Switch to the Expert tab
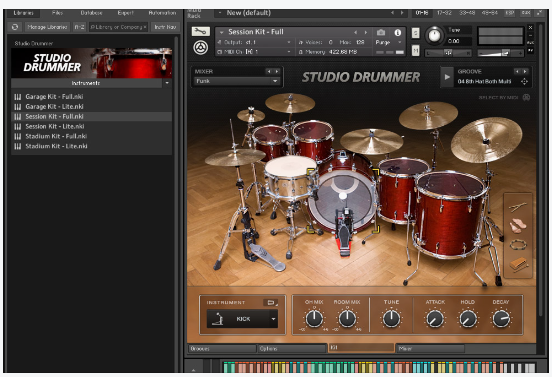The width and height of the screenshot is (552, 377). (126, 13)
